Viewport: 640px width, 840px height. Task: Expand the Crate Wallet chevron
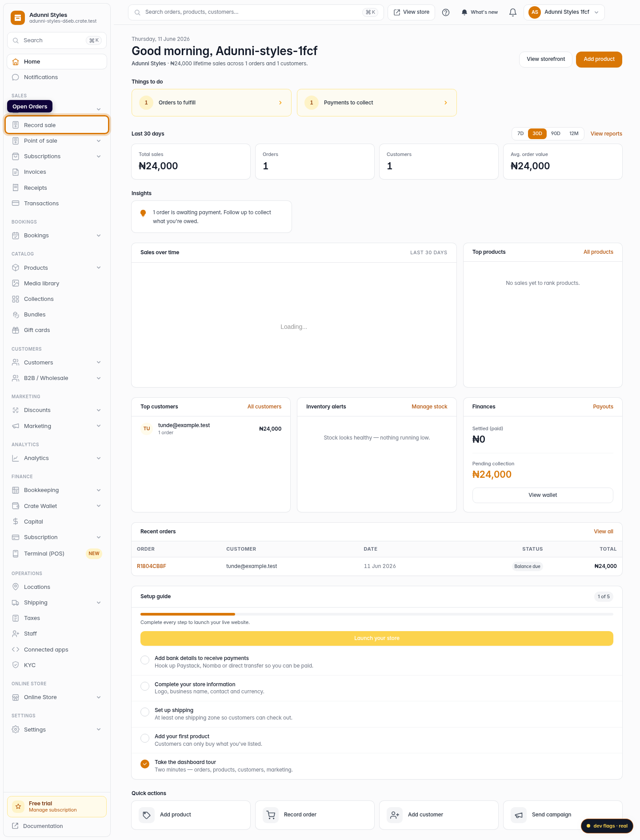99,506
